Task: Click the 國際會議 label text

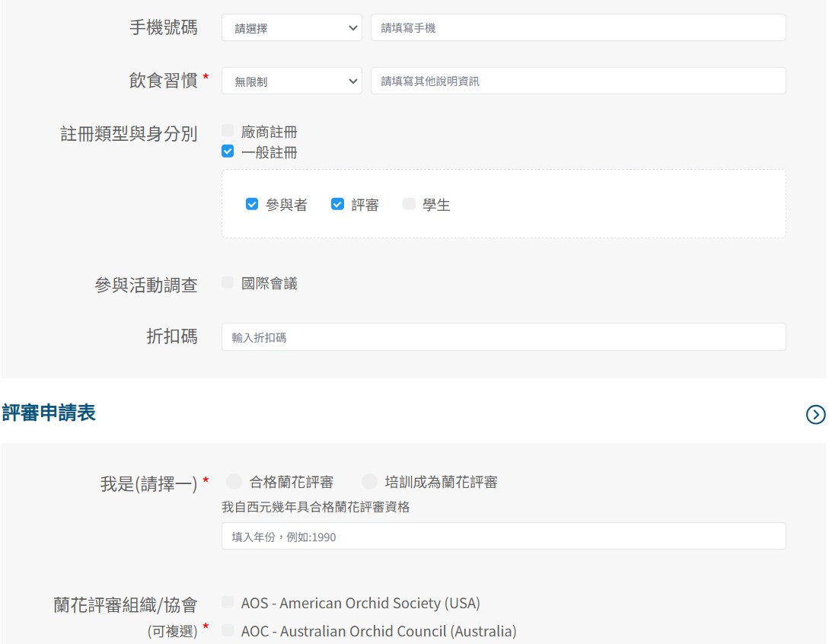Action: coord(269,283)
